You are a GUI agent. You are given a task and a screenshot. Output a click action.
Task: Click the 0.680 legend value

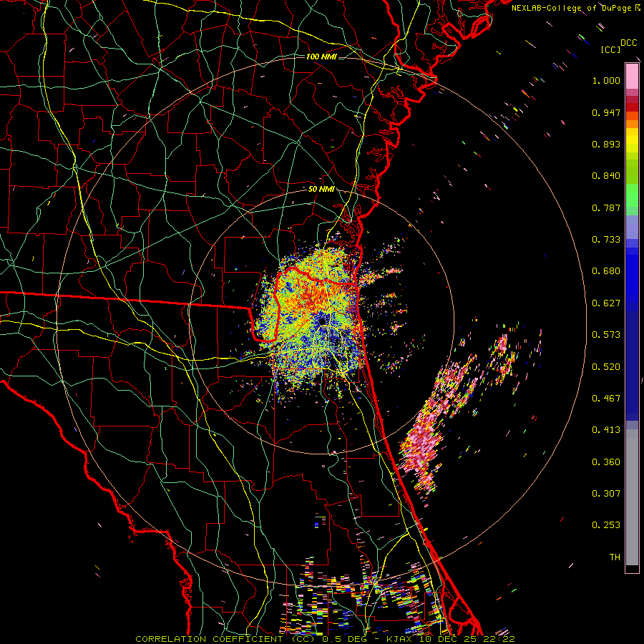(606, 271)
